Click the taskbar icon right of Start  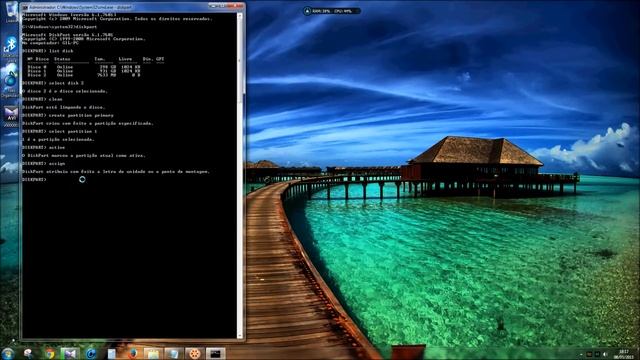[x=29, y=353]
